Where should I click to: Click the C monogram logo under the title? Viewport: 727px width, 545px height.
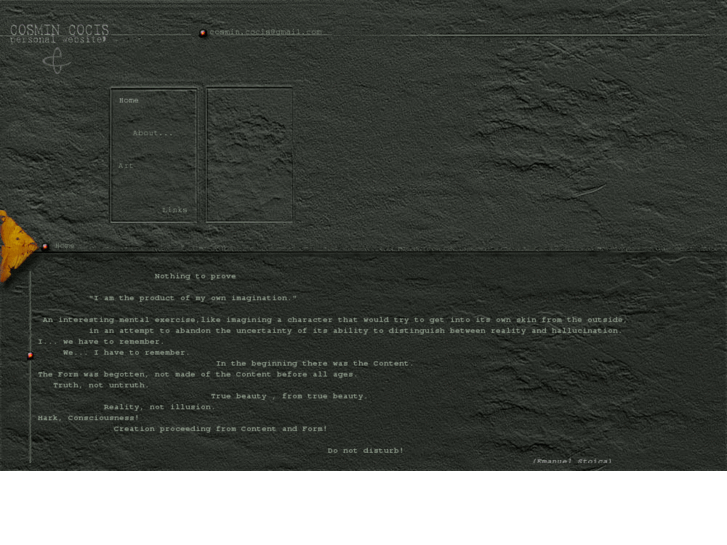tap(57, 61)
